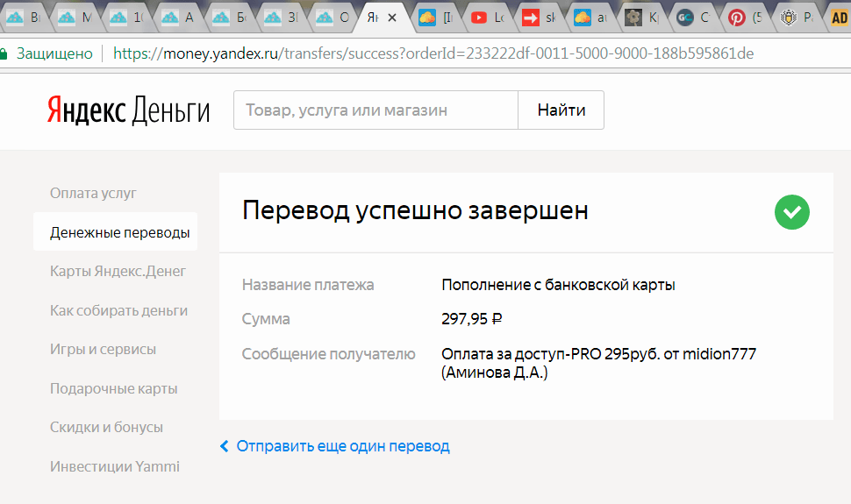This screenshot has width=851, height=504.
Task: Click the Защищено label in address bar
Action: click(54, 53)
